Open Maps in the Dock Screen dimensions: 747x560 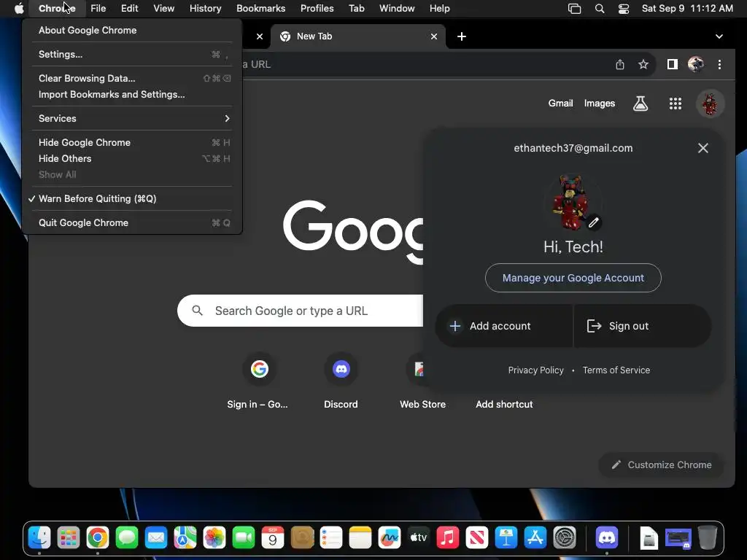click(185, 538)
